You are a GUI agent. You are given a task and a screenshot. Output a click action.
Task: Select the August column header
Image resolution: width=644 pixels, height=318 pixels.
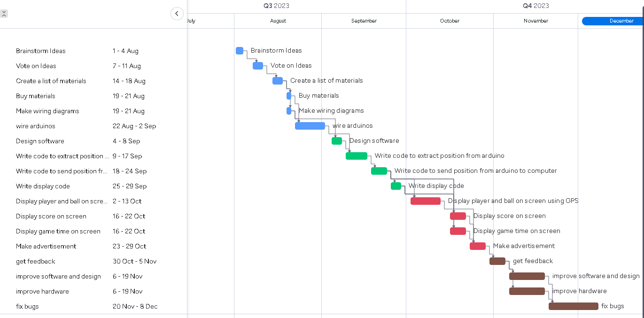pos(278,21)
